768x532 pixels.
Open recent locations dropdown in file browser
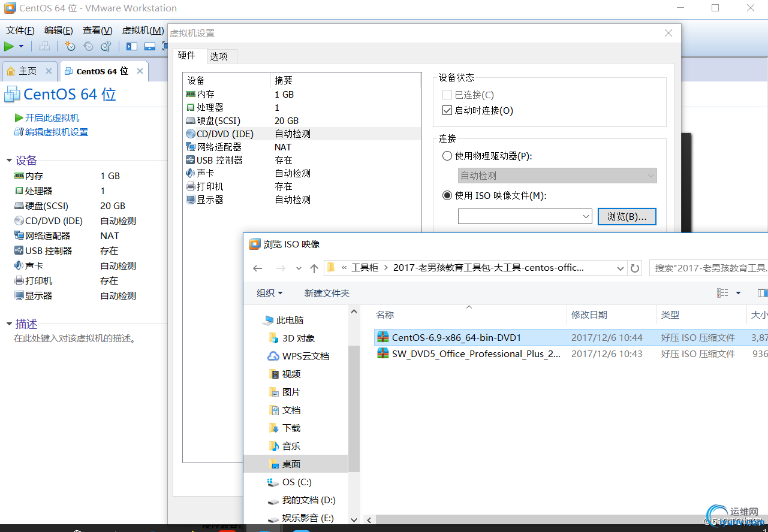click(299, 268)
